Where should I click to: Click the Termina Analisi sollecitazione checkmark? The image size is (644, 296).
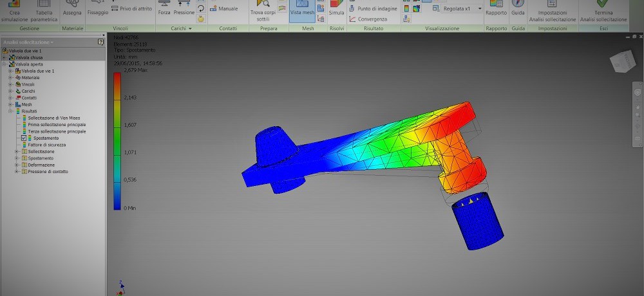coord(603,5)
